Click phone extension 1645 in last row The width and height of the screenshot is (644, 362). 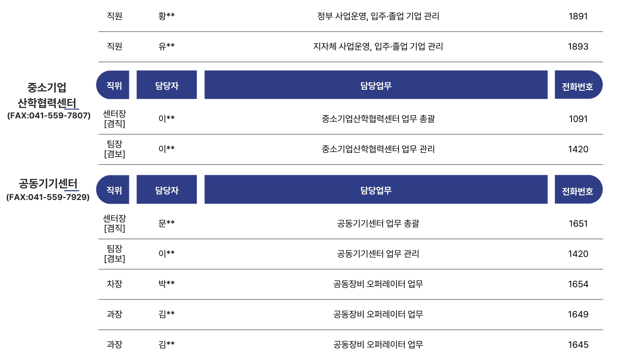tap(578, 345)
